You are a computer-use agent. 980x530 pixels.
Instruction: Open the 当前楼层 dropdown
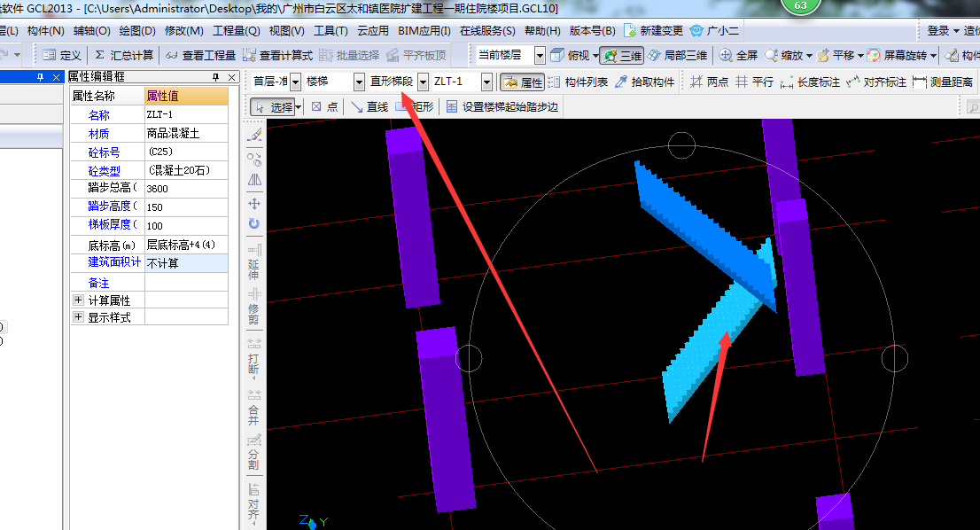pos(540,56)
